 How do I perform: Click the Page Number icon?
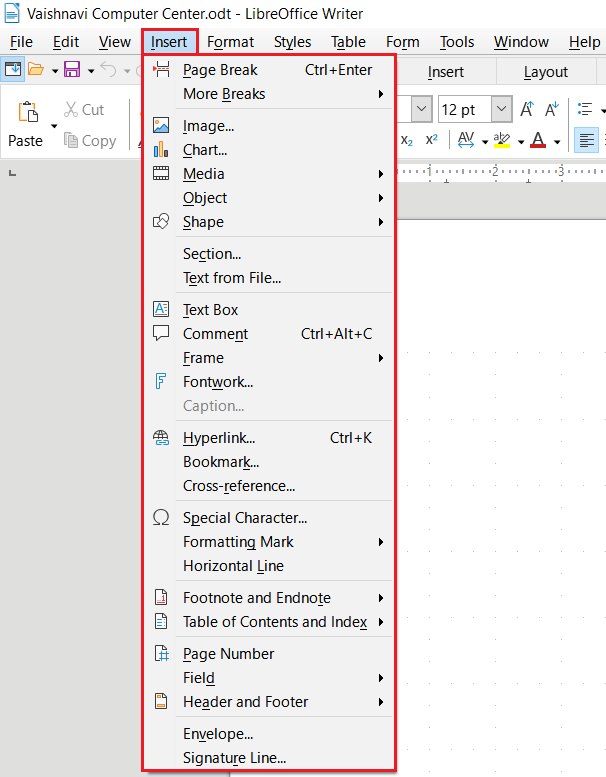pos(162,653)
